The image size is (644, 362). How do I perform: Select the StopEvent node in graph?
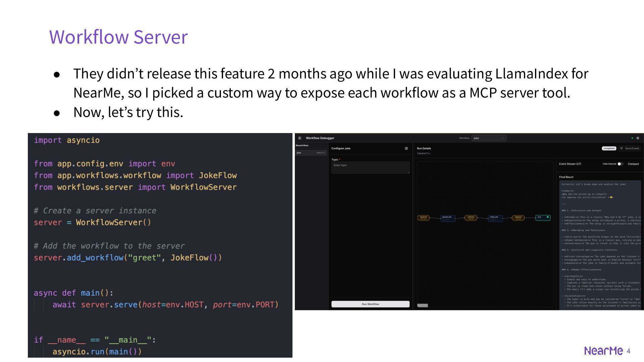[x=518, y=218]
